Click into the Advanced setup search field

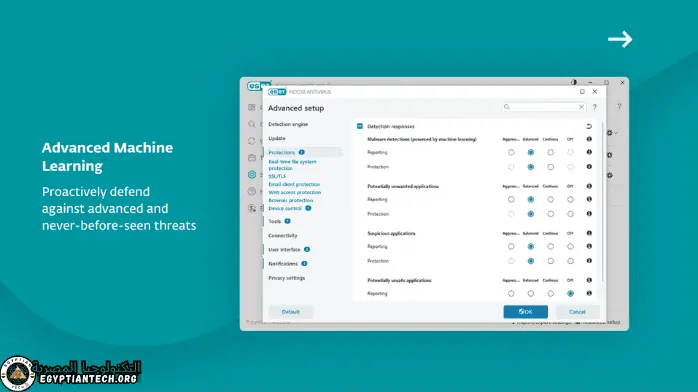[544, 107]
